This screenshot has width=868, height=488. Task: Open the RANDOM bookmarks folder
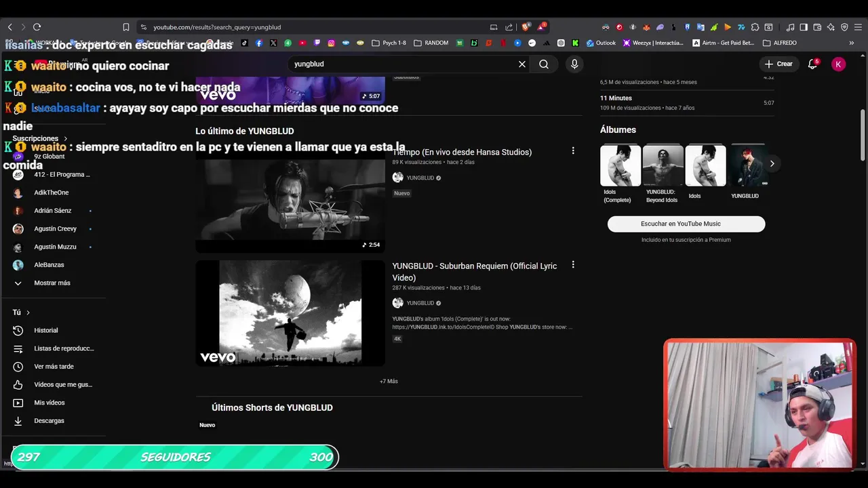(x=431, y=43)
